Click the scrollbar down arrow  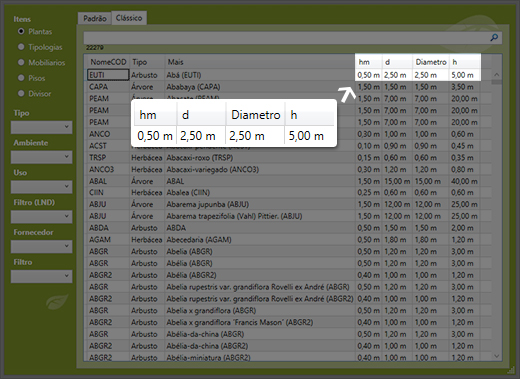[497, 356]
